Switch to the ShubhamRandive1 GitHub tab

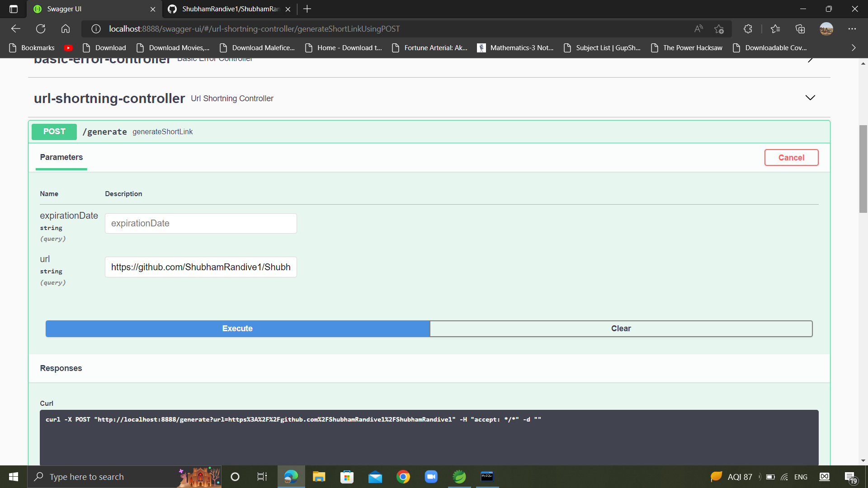click(x=226, y=9)
